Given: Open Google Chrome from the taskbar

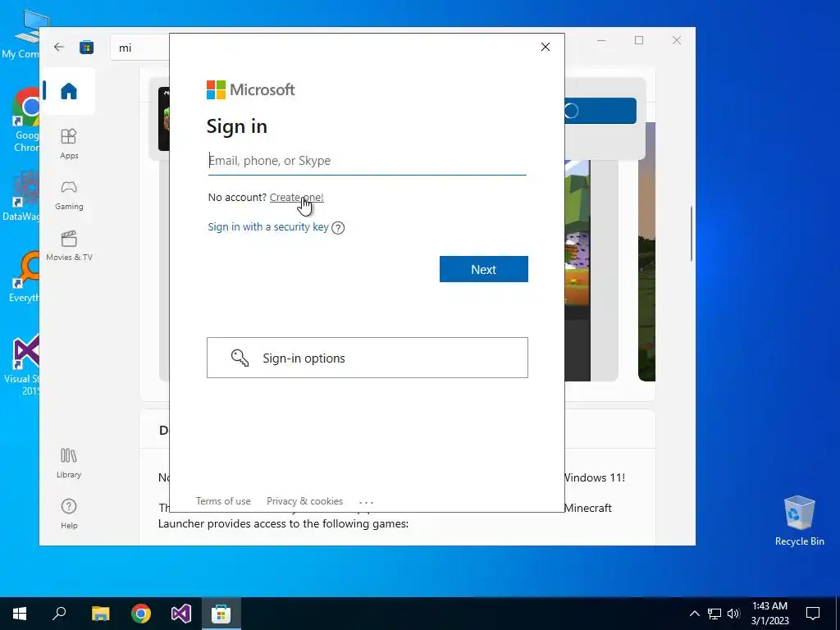Looking at the screenshot, I should pyautogui.click(x=141, y=614).
